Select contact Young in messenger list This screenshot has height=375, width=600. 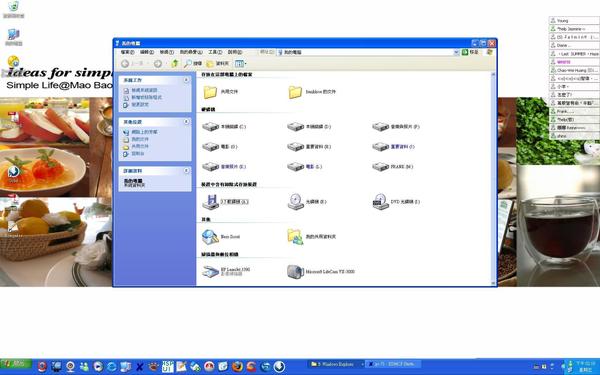click(x=574, y=21)
